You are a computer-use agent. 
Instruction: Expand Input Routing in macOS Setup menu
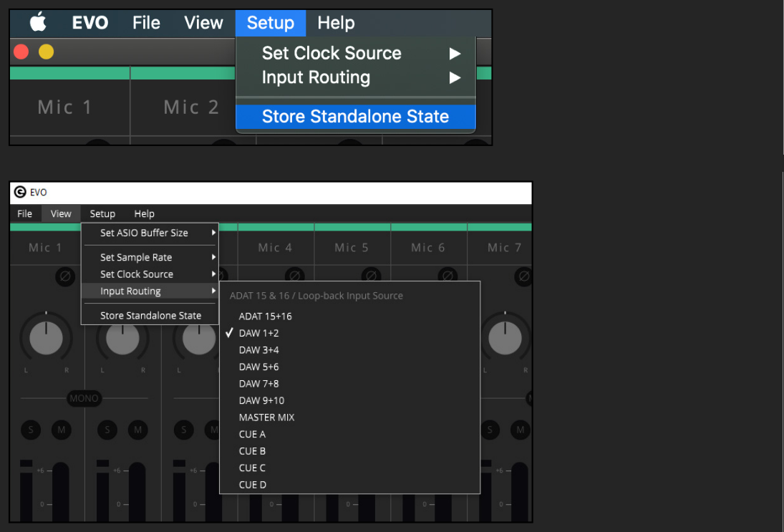click(356, 77)
